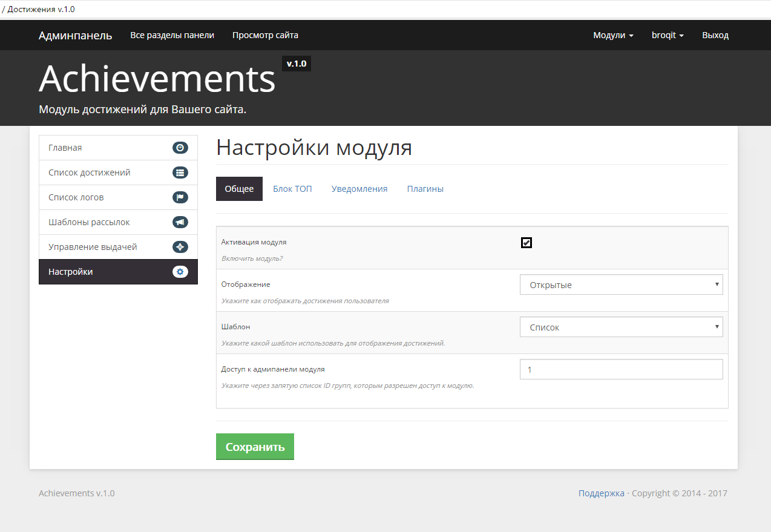Viewport: 771px width, 532px height.
Task: Click the Выход logout link
Action: pyautogui.click(x=715, y=35)
